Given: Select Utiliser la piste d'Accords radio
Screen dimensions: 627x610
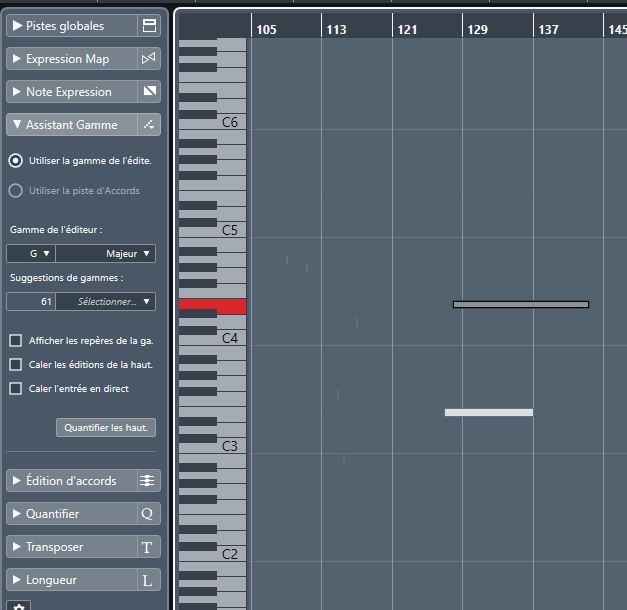Looking at the screenshot, I should click(16, 191).
